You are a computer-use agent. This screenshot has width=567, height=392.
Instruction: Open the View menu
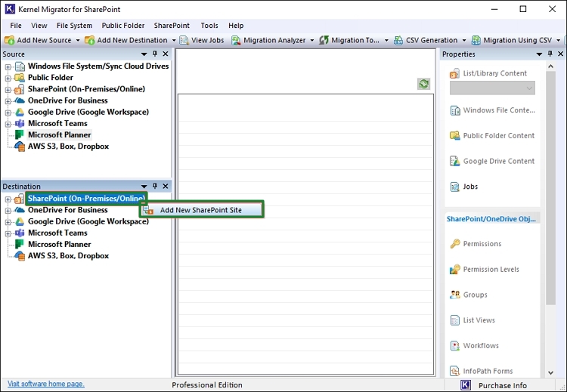click(39, 26)
